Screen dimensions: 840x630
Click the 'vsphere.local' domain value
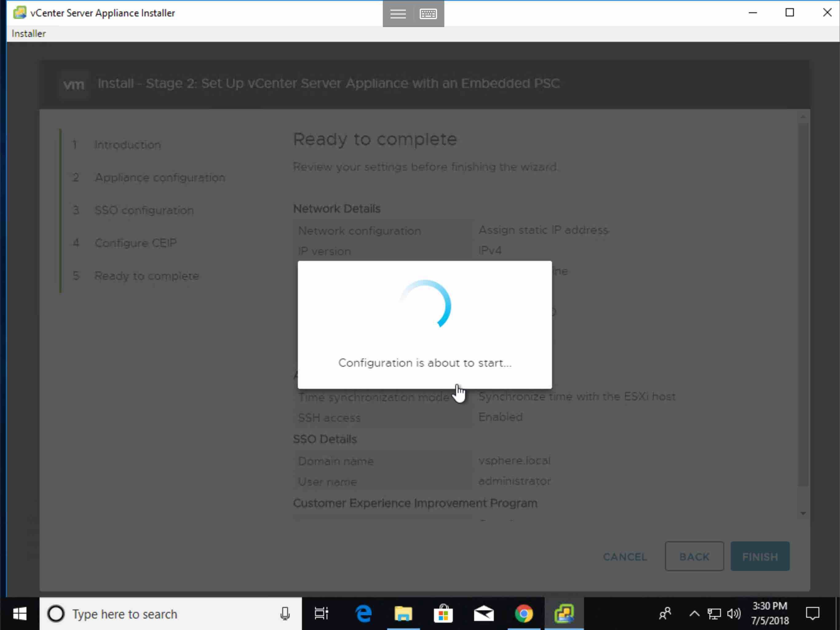point(515,461)
